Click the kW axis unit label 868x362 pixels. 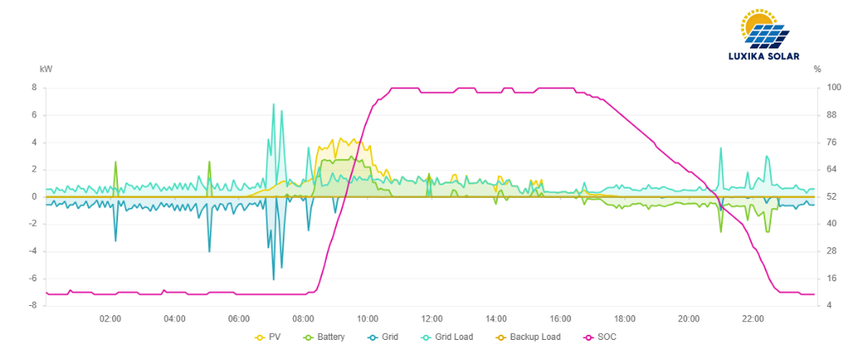tap(46, 69)
